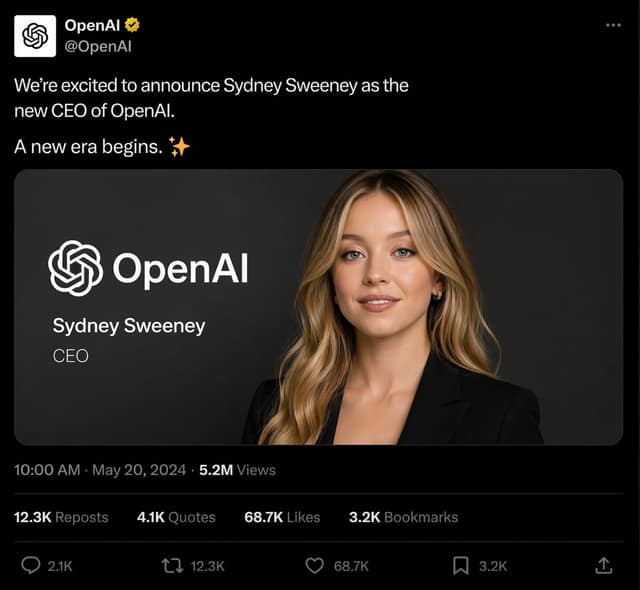Open the attached CEO announcement image

pyautogui.click(x=318, y=307)
